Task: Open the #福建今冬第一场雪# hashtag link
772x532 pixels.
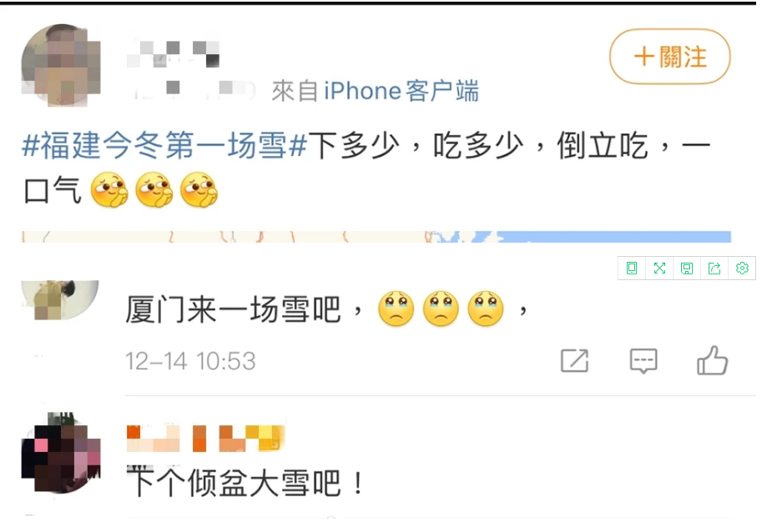Action: pos(165,146)
